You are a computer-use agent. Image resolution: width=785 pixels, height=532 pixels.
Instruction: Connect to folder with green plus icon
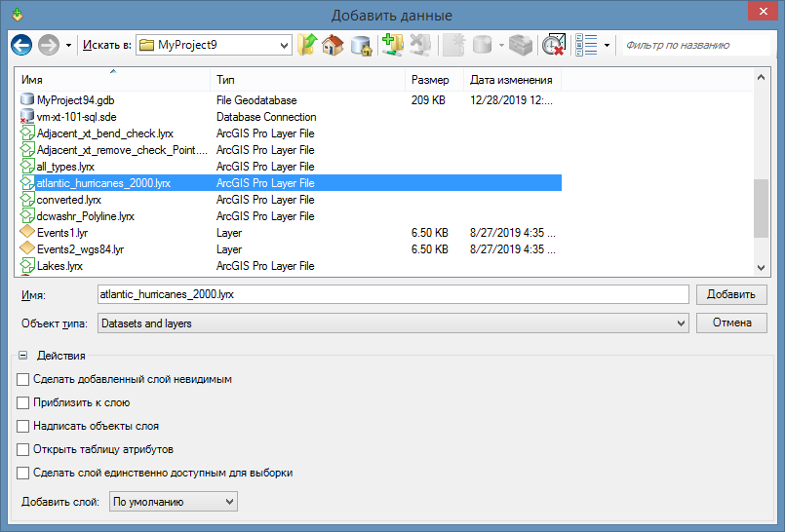[x=392, y=45]
